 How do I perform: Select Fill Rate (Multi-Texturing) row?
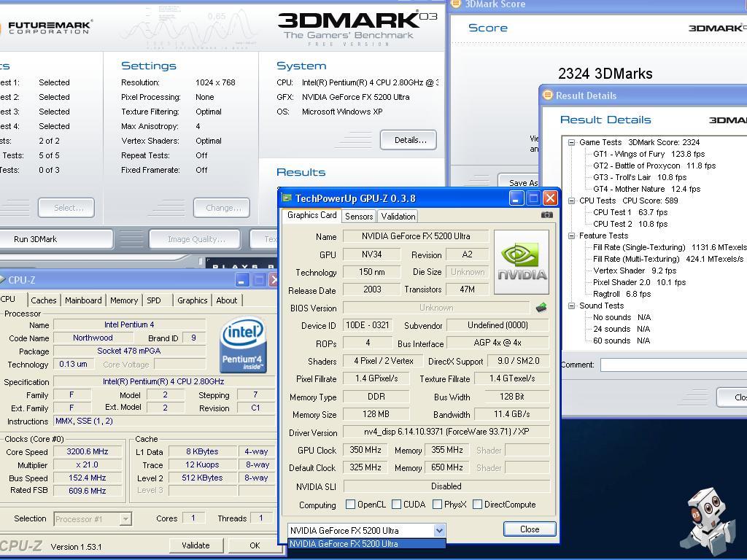point(668,259)
